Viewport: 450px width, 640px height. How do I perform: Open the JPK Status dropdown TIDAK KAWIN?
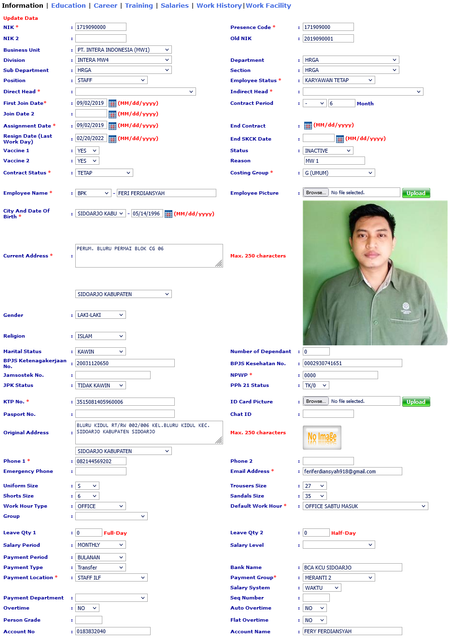[100, 385]
